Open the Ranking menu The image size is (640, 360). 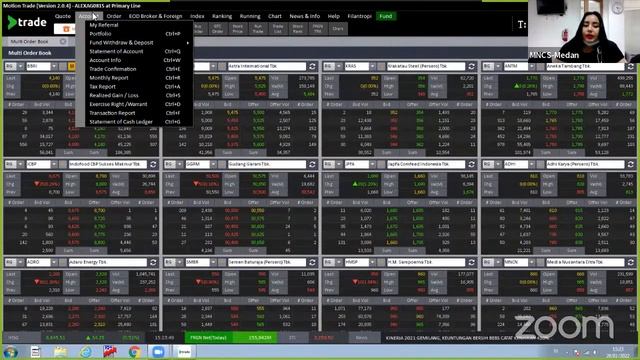[222, 16]
